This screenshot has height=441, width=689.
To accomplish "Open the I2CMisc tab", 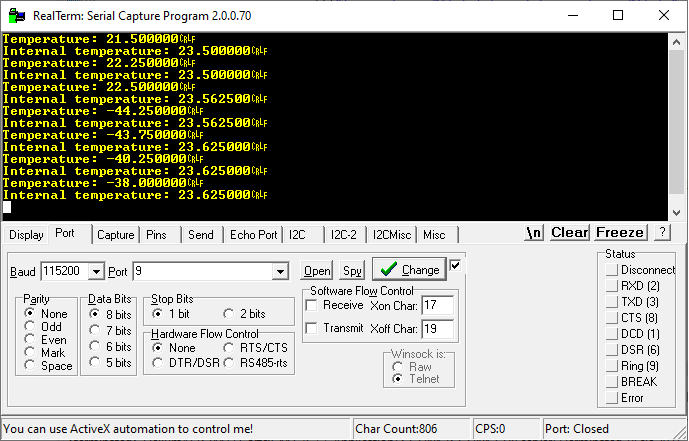I will [x=392, y=235].
